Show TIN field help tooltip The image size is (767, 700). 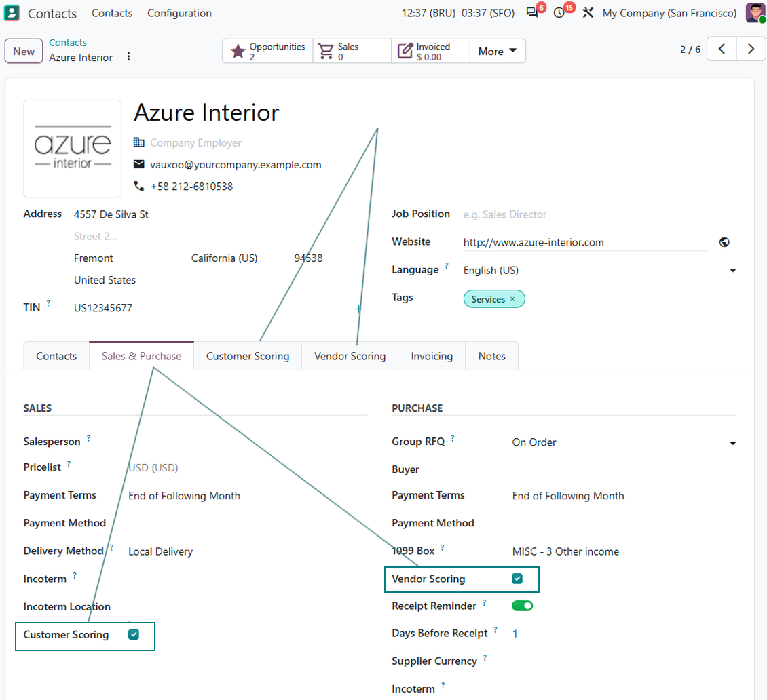coord(48,303)
